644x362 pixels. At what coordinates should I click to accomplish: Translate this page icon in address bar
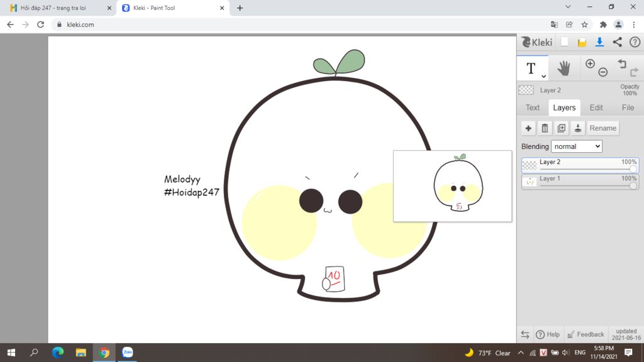pos(554,25)
